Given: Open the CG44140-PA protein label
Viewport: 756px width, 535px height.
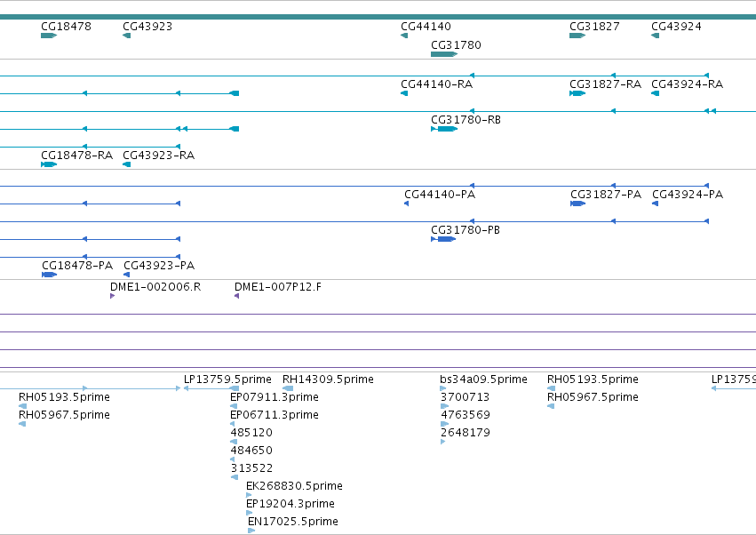Looking at the screenshot, I should pyautogui.click(x=440, y=195).
